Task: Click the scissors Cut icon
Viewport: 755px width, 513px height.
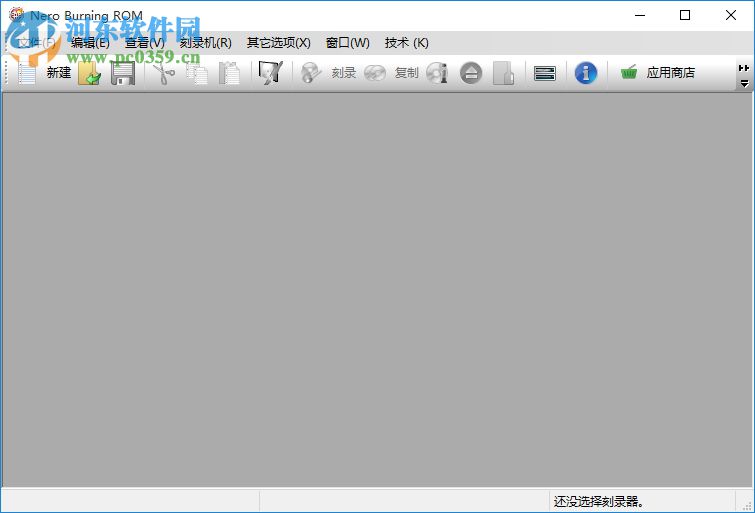Action: coord(164,73)
